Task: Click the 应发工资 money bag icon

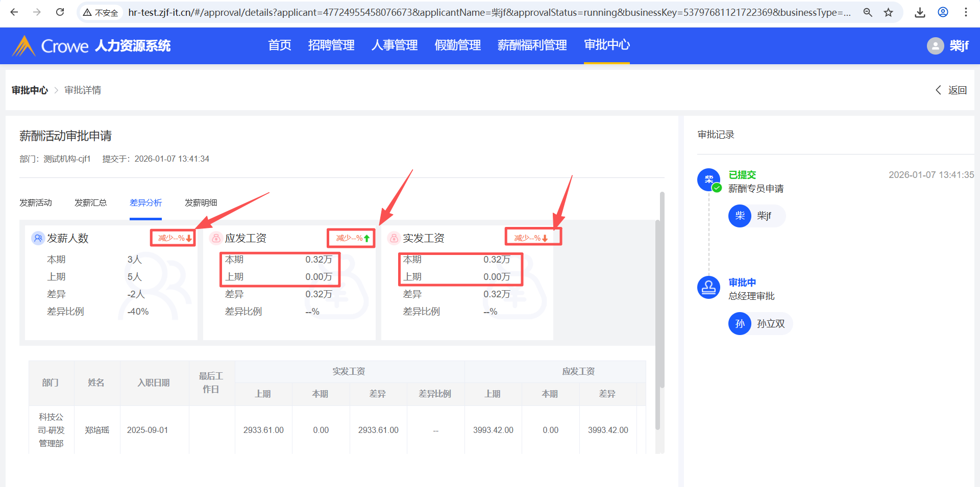Action: tap(216, 238)
